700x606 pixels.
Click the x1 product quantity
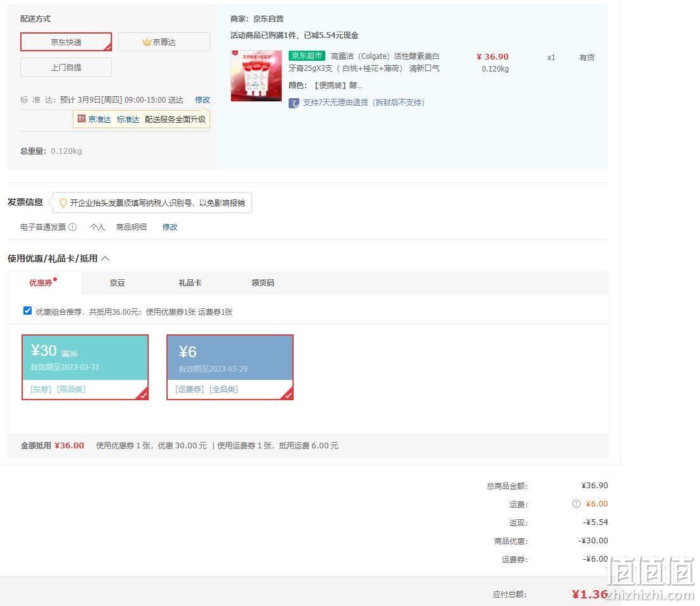551,57
